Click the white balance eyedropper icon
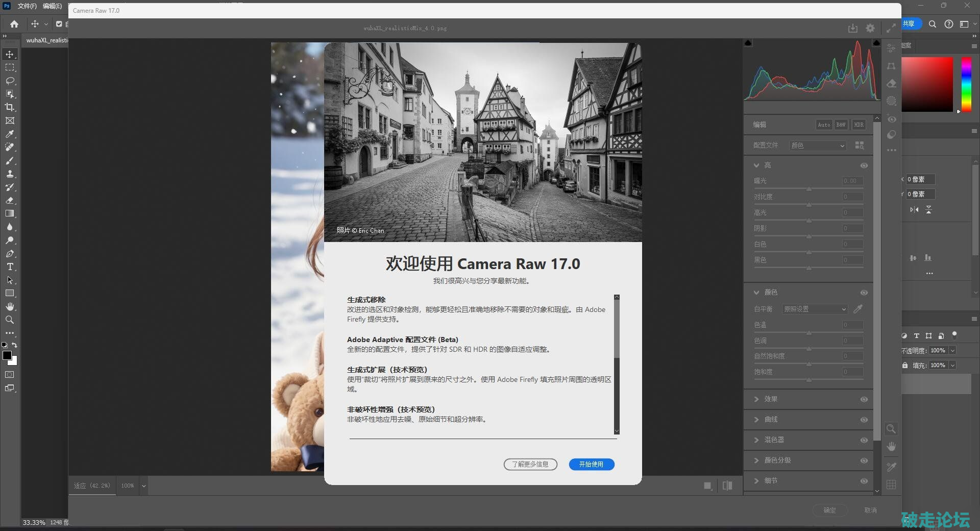Screen dimensions: 980x531 (858, 309)
